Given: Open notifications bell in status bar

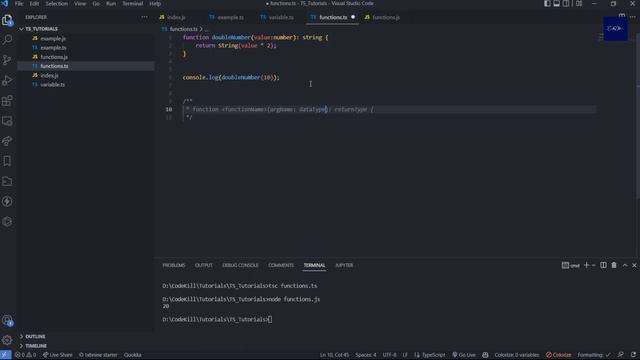Looking at the screenshot, I should coord(633,355).
